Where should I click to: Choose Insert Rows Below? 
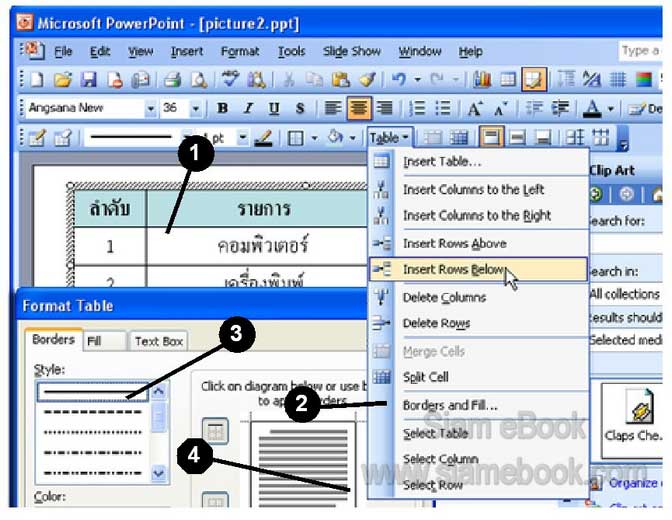(478, 269)
